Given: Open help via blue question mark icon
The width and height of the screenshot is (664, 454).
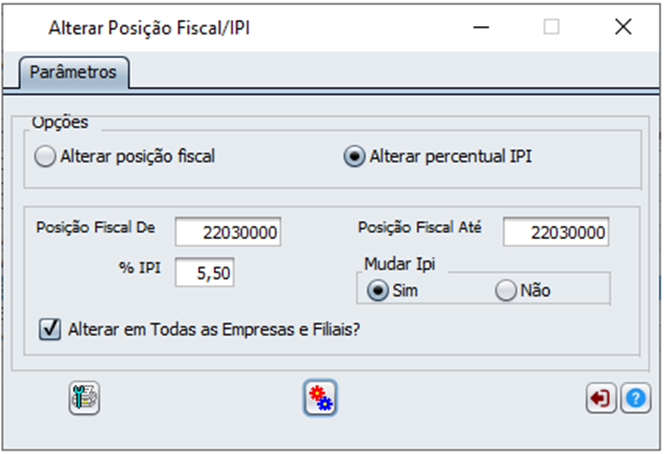Looking at the screenshot, I should 634,398.
